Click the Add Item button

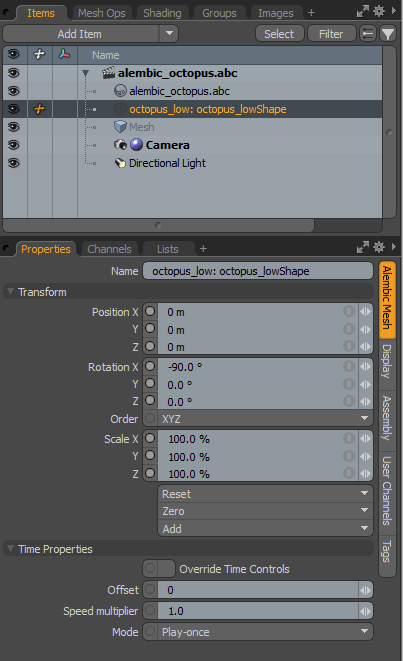pyautogui.click(x=80, y=34)
